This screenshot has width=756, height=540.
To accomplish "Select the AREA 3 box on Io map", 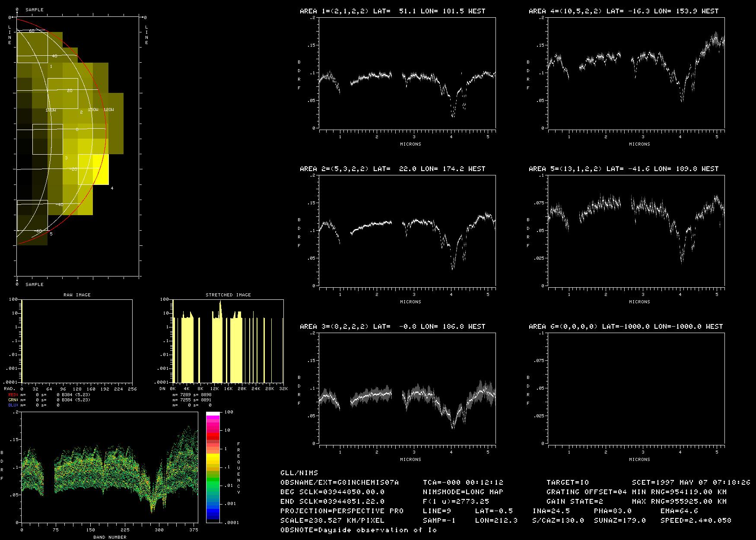I will [48, 139].
